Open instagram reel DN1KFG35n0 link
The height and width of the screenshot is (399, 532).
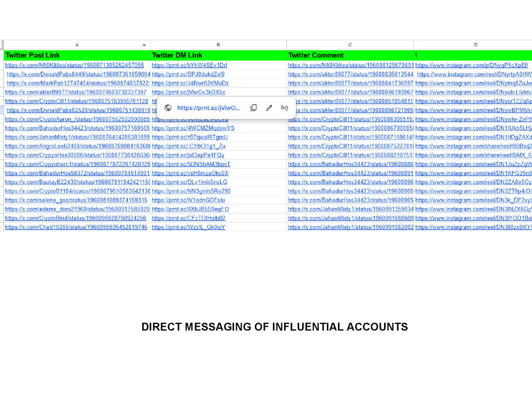[x=473, y=173]
